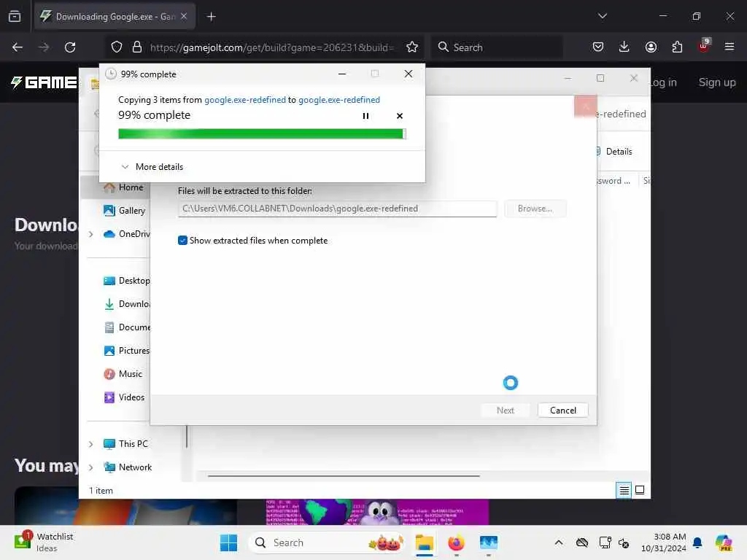Expand the This PC node

point(90,444)
